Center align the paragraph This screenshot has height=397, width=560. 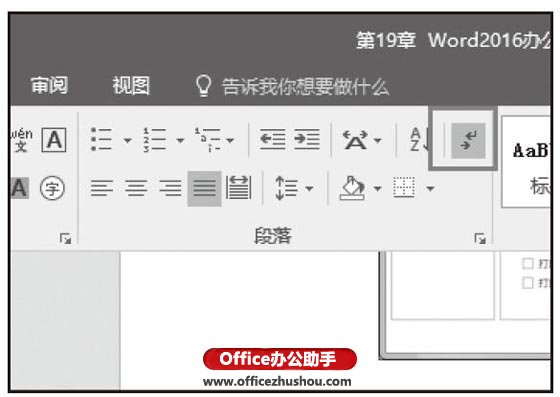tap(136, 188)
